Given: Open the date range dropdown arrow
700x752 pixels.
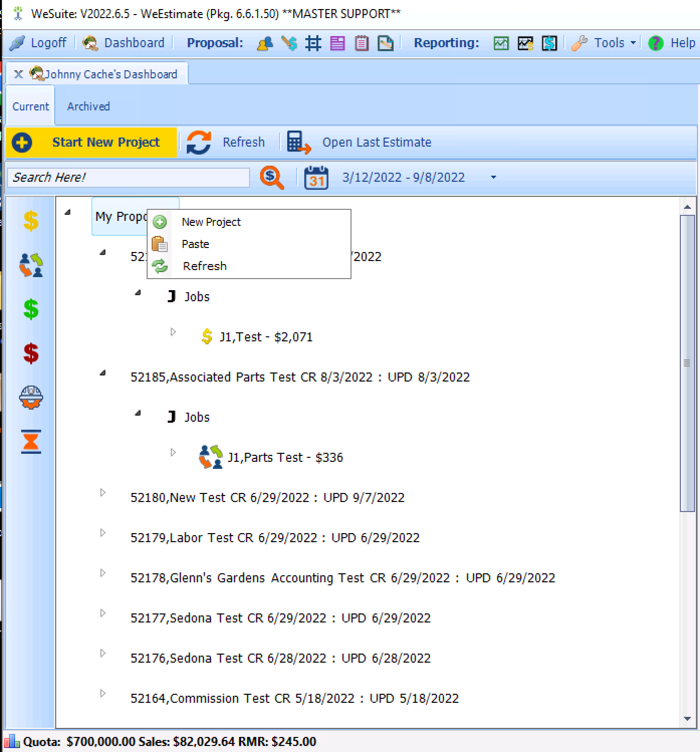Looking at the screenshot, I should (x=494, y=177).
